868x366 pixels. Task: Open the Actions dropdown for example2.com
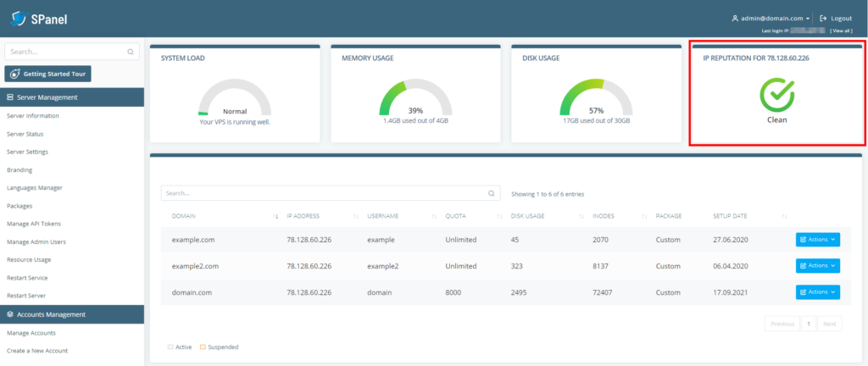(x=818, y=265)
